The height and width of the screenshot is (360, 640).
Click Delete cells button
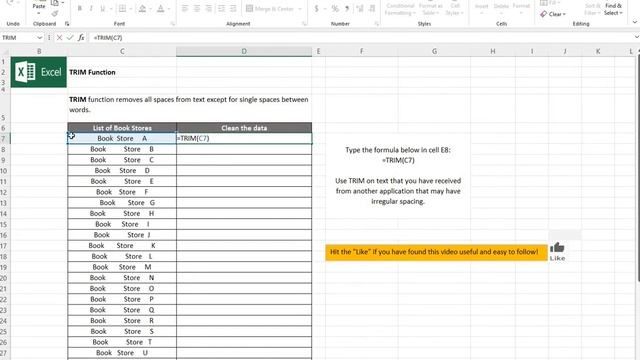point(501,8)
